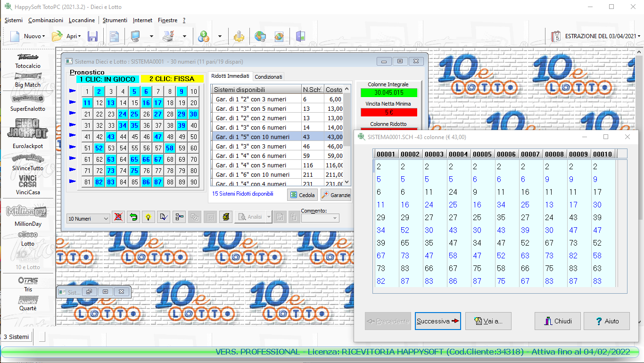Open the Totocalcio game in sidebar
Screen dimensions: 644x363
28,61
